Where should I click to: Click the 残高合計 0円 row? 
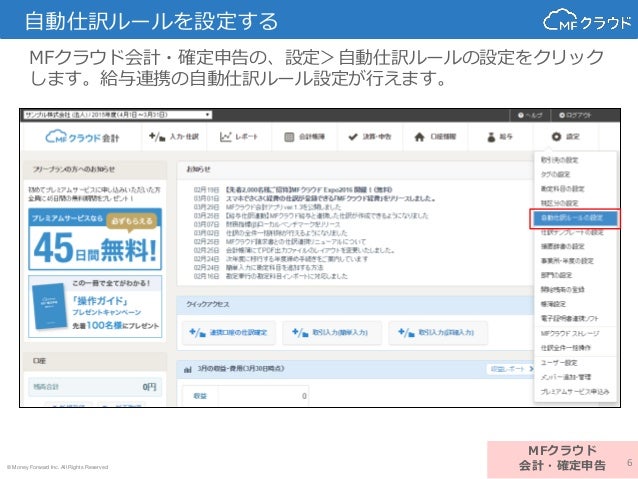pyautogui.click(x=95, y=387)
